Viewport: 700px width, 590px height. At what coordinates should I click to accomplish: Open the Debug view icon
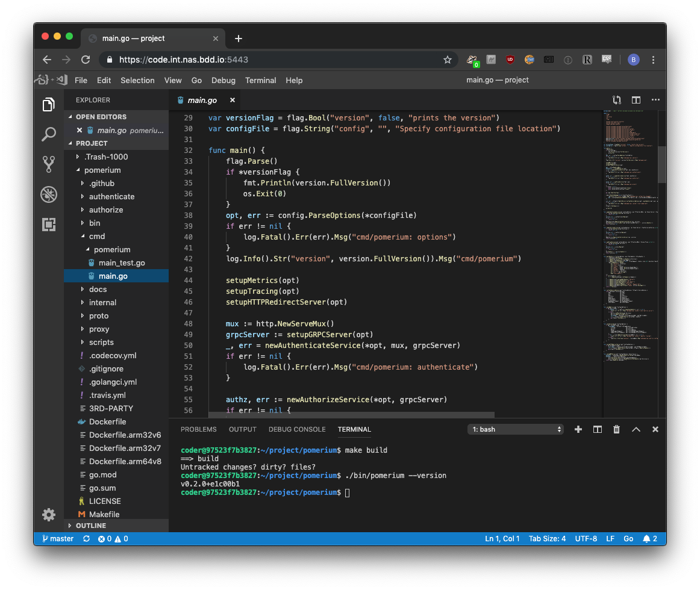pyautogui.click(x=49, y=194)
